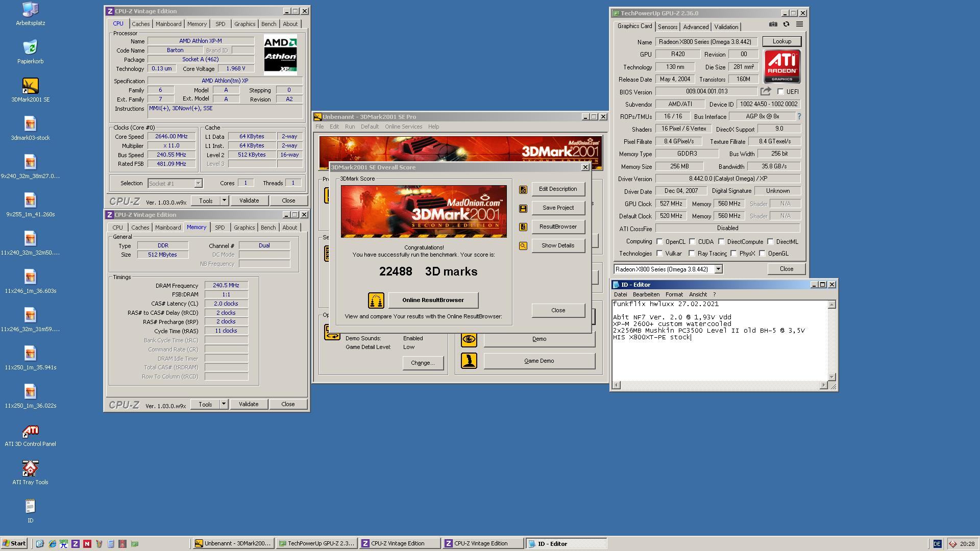Click Validate in upper CPU-Z window
This screenshot has width=980, height=551.
click(249, 201)
